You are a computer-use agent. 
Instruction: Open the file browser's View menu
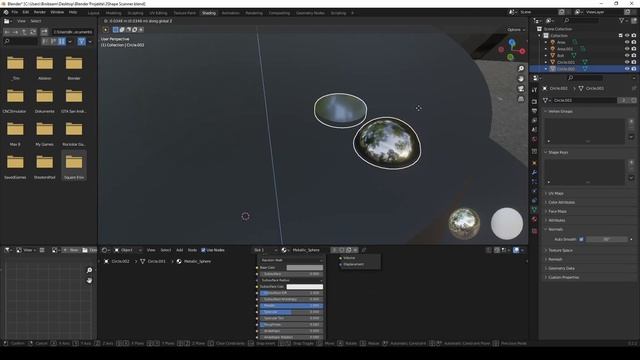(x=21, y=21)
